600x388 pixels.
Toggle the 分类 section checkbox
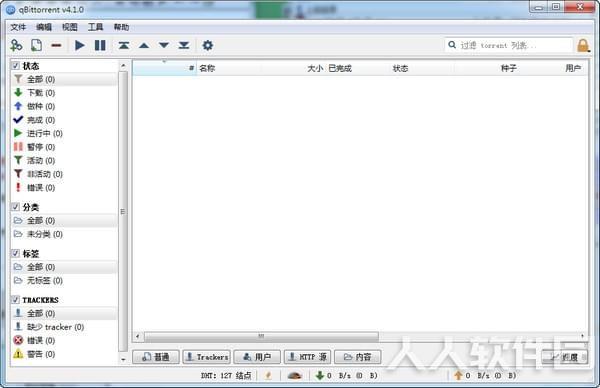click(15, 207)
